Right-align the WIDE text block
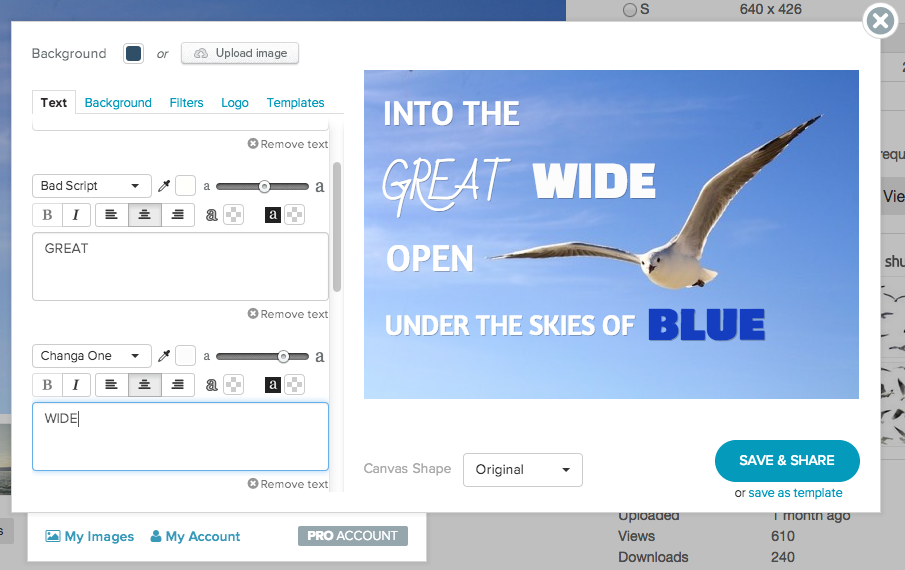 [178, 385]
